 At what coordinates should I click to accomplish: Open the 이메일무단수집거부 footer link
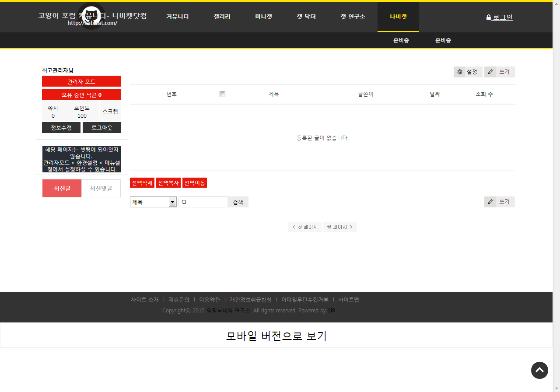click(x=305, y=300)
